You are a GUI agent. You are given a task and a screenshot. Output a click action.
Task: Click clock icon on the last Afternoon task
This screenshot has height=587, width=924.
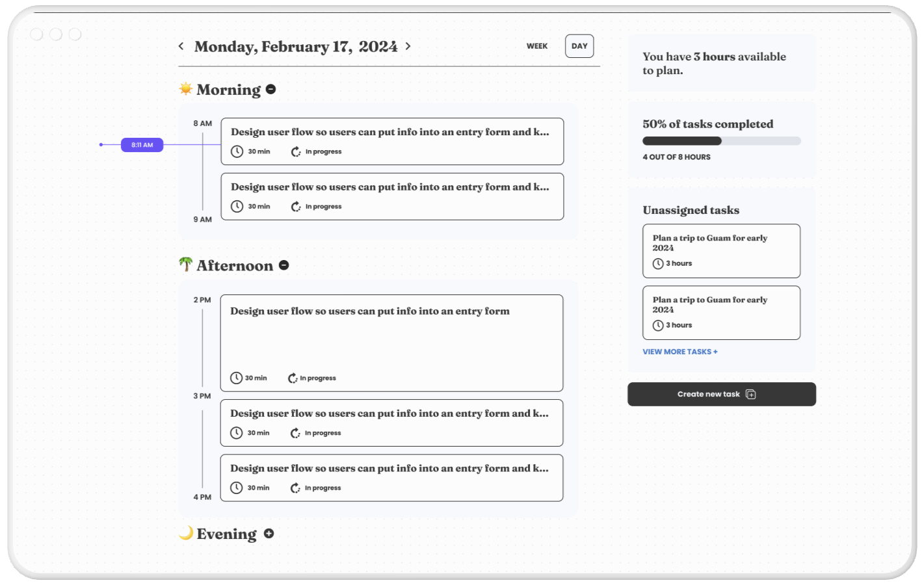[237, 488]
